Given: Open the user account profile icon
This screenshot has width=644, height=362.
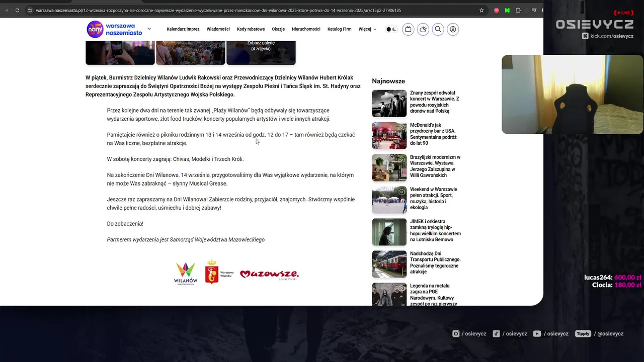Looking at the screenshot, I should click(453, 29).
